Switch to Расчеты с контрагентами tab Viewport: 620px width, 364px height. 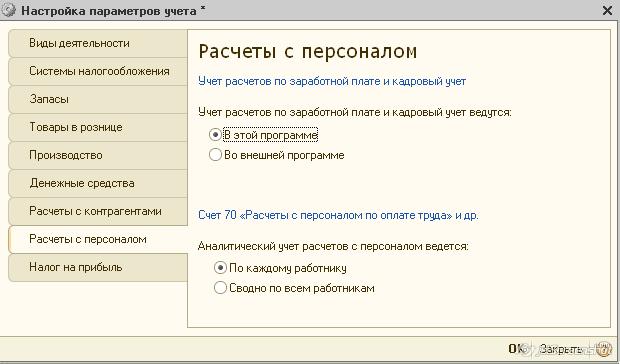98,211
